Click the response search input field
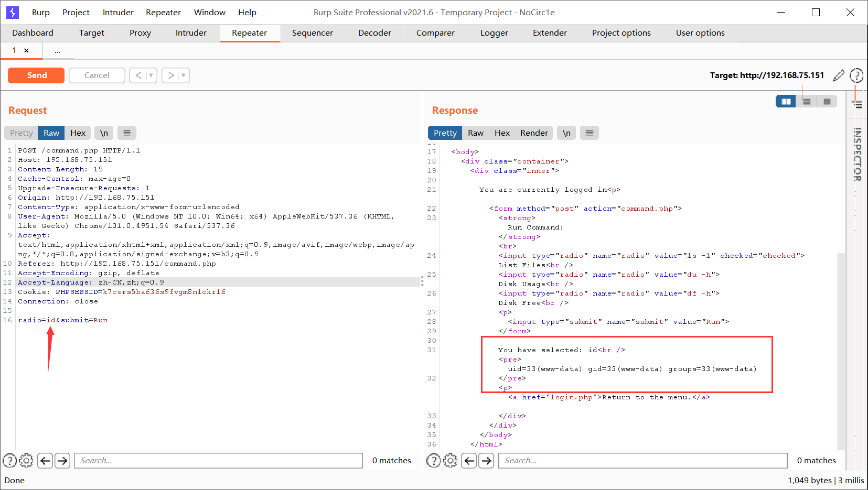868x490 pixels. click(x=642, y=461)
